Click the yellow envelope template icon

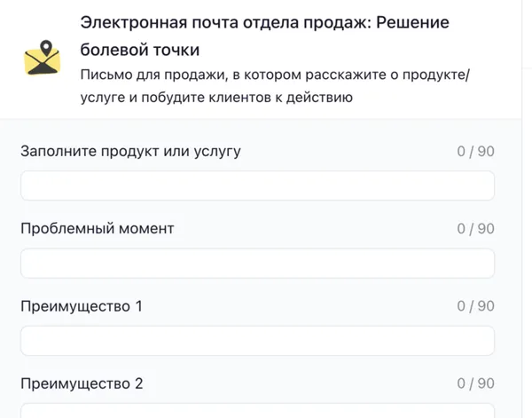[41, 59]
